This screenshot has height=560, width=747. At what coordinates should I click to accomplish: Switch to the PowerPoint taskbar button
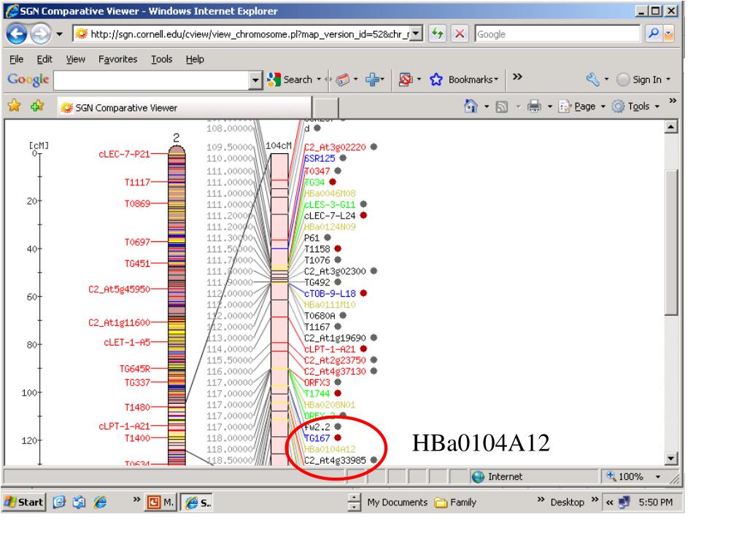click(160, 502)
